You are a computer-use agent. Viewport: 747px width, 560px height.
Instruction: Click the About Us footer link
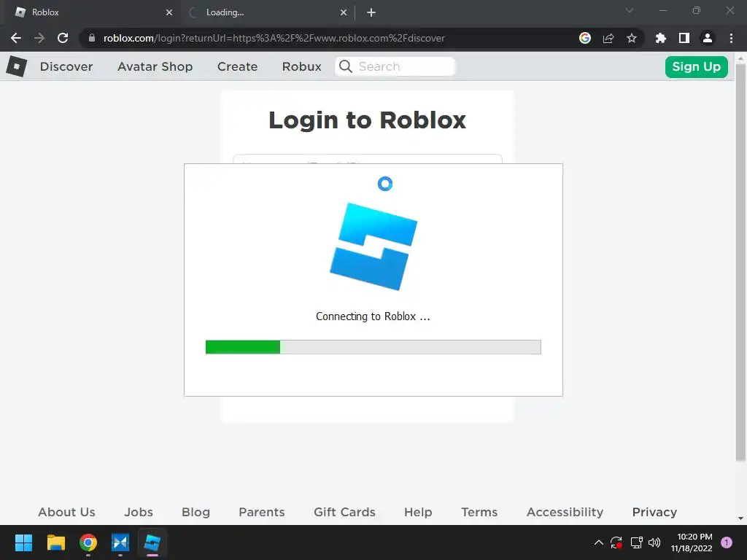[x=66, y=512]
